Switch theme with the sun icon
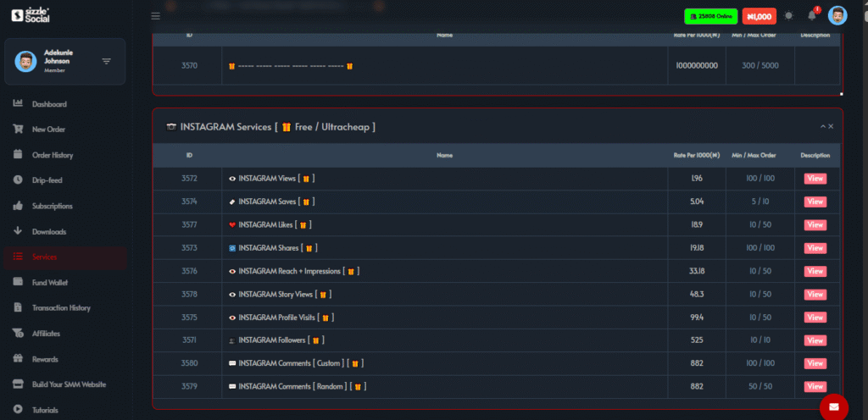Image resolution: width=868 pixels, height=420 pixels. tap(789, 16)
